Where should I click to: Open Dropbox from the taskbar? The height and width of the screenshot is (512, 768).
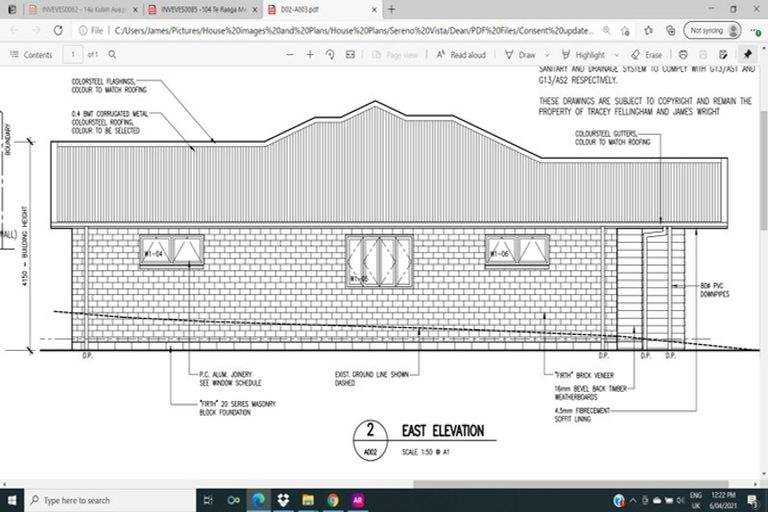pos(283,499)
